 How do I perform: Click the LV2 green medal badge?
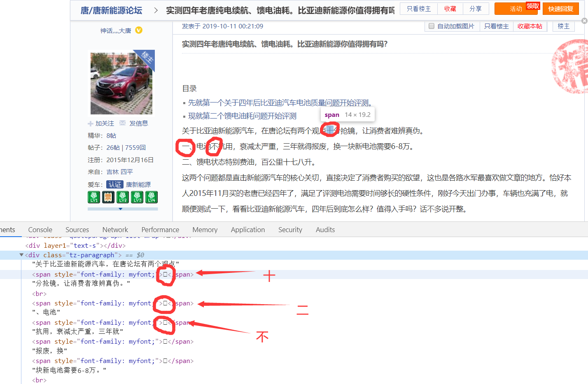123,197
